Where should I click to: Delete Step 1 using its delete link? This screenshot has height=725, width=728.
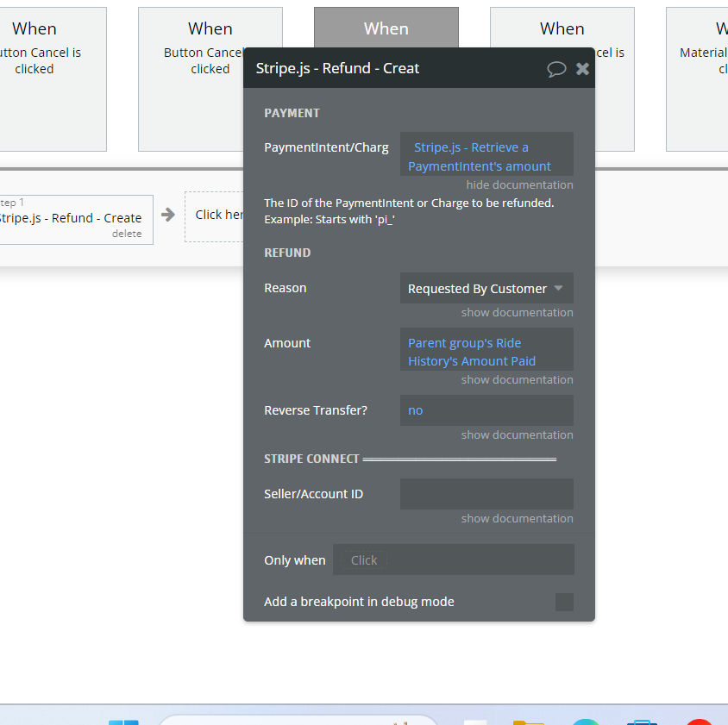click(x=127, y=233)
